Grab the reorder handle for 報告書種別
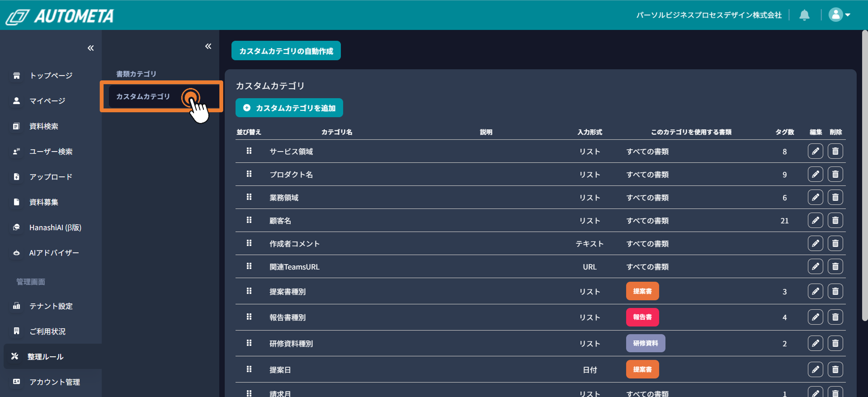This screenshot has width=868, height=397. [x=249, y=317]
